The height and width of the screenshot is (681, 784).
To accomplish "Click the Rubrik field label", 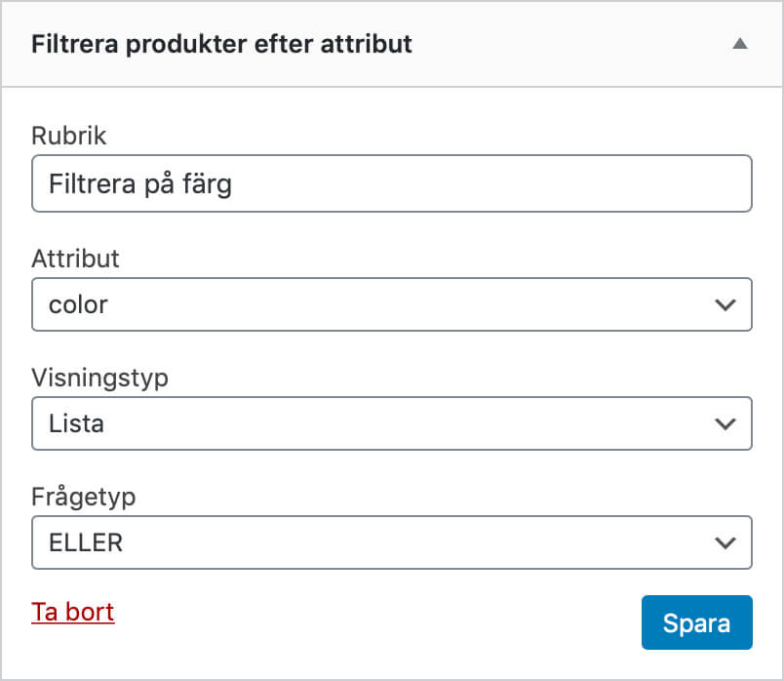I will 68,136.
